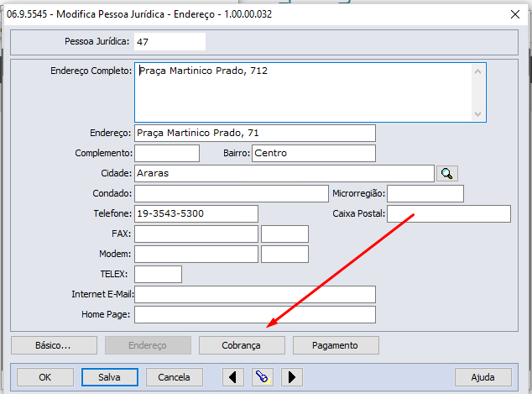The image size is (532, 394).
Task: Click the first FAX number field
Action: click(x=196, y=234)
